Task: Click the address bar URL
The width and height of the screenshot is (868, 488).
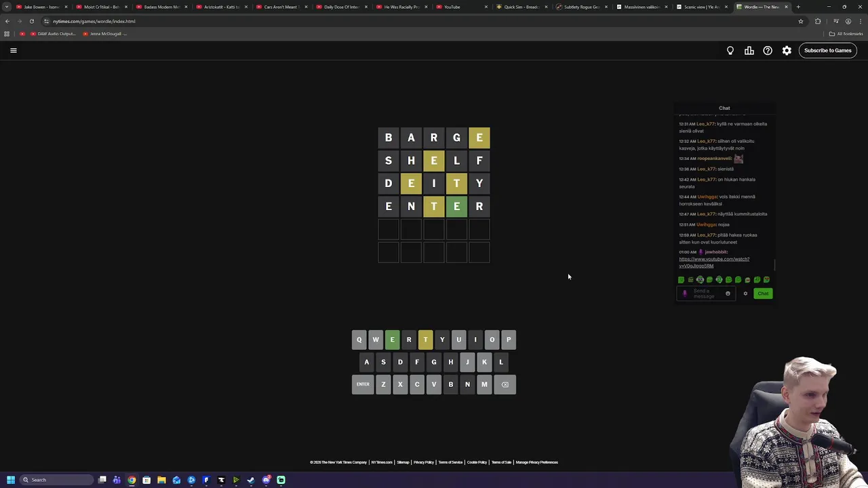Action: (94, 21)
